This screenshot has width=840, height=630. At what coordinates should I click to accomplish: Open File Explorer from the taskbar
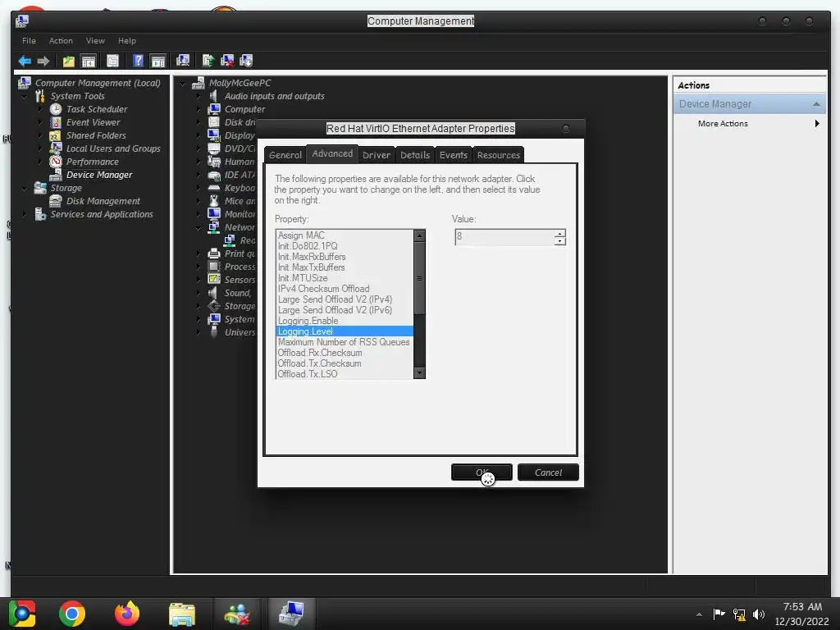182,614
